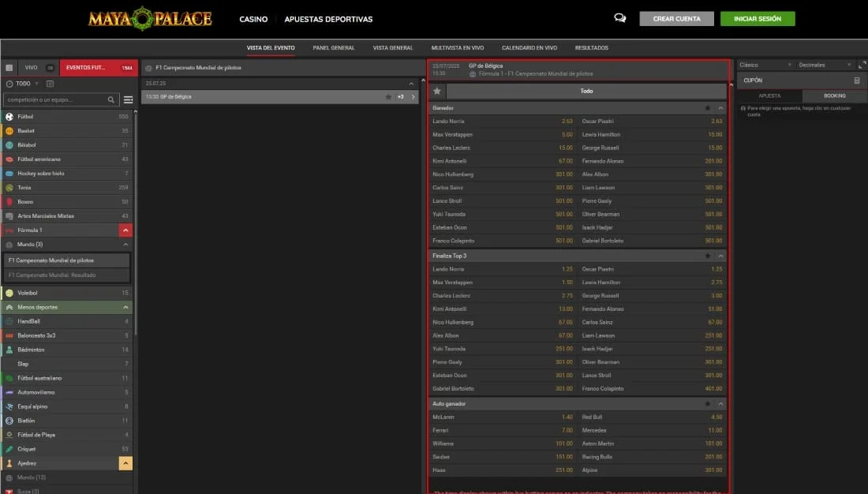Select the Fútbol soccer ball icon
Image resolution: width=868 pixels, height=494 pixels.
[9, 117]
